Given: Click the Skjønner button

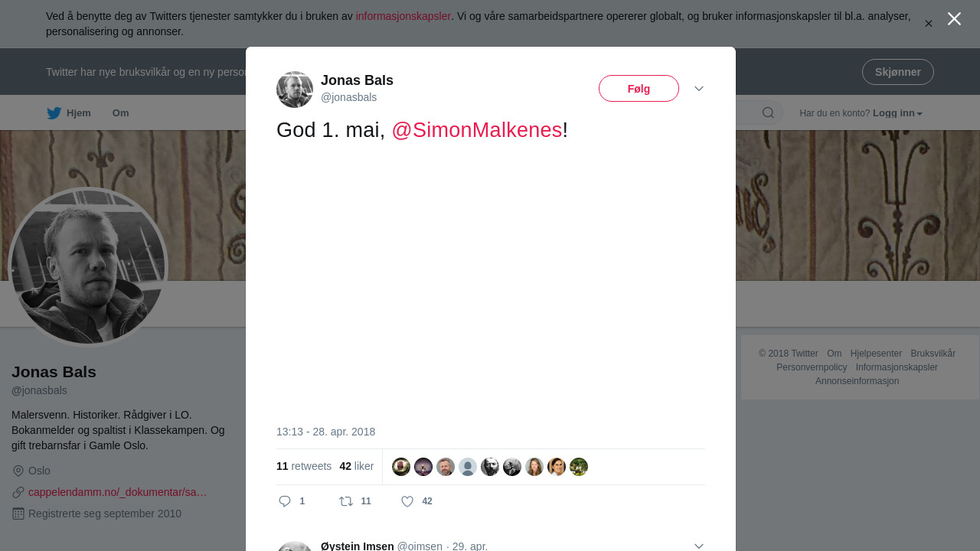Looking at the screenshot, I should tap(897, 72).
